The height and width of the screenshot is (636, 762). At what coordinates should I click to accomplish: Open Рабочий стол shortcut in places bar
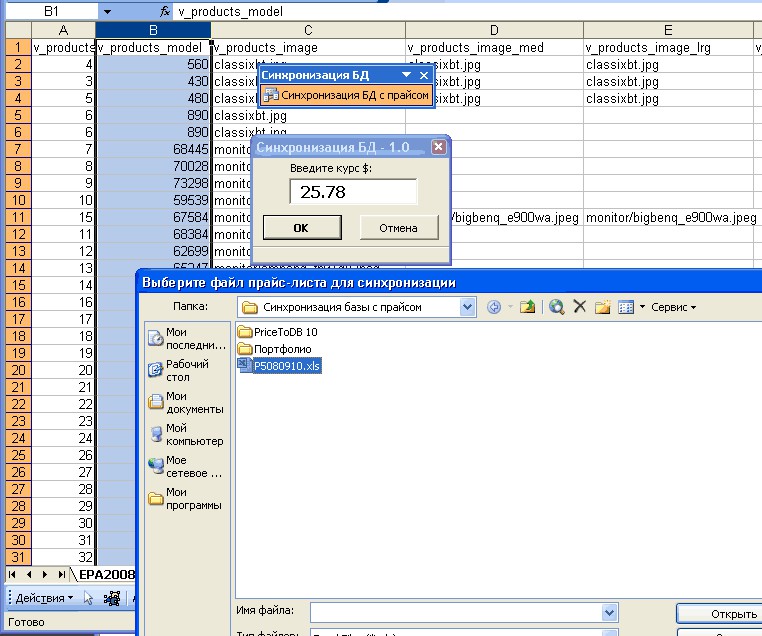187,371
